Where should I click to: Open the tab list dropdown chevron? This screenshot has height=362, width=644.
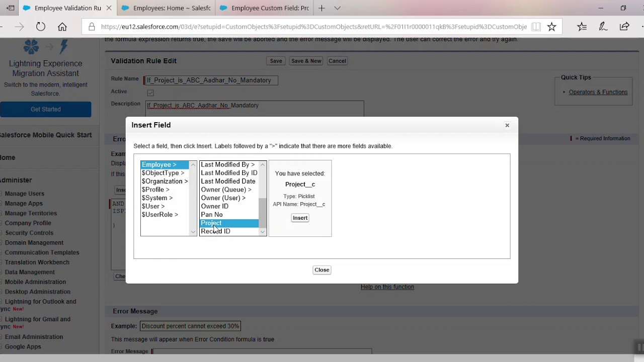(338, 8)
